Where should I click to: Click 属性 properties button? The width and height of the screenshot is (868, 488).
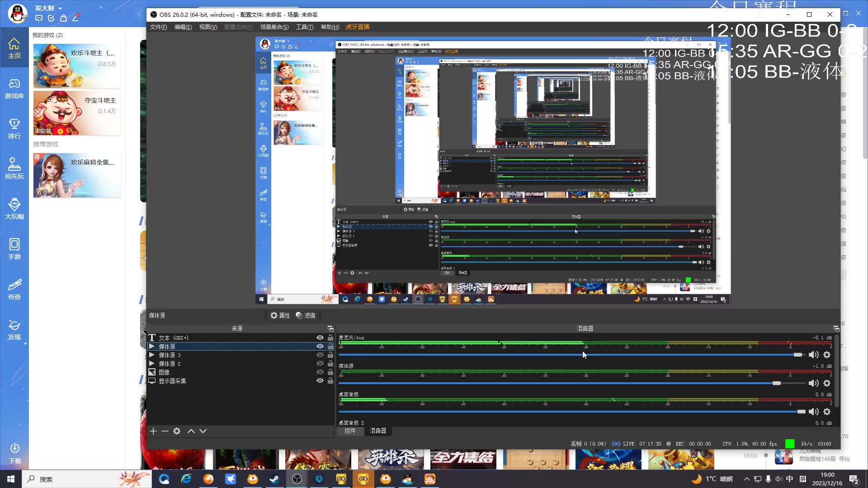280,315
